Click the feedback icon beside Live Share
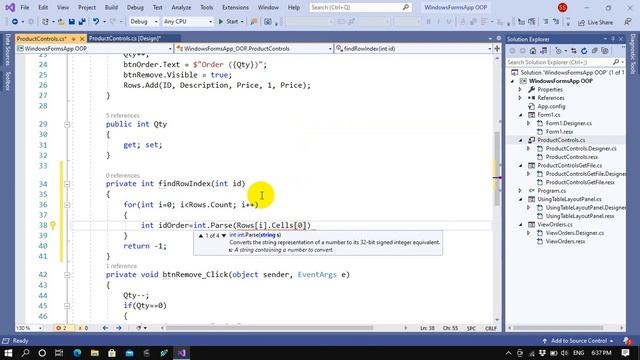The image size is (640, 360). (628, 22)
